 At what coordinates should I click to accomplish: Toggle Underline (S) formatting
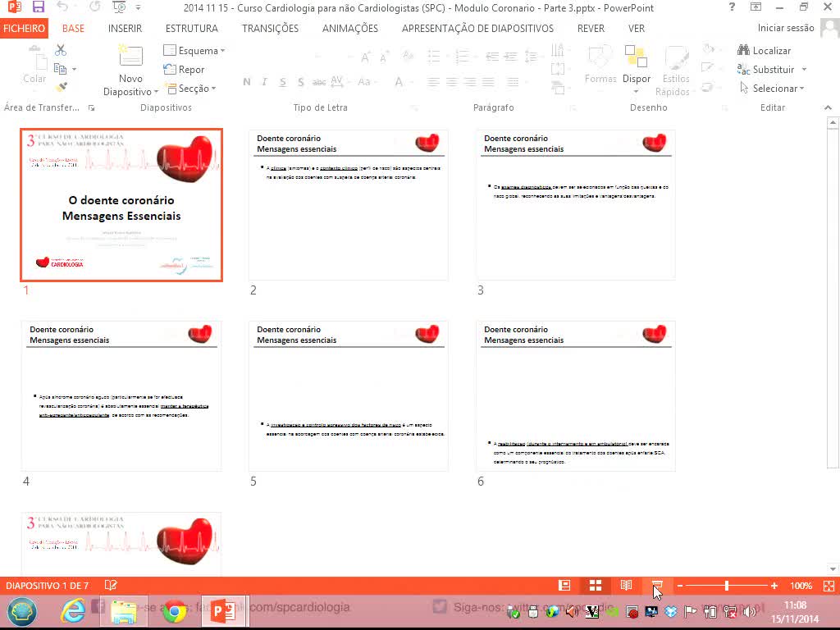282,82
